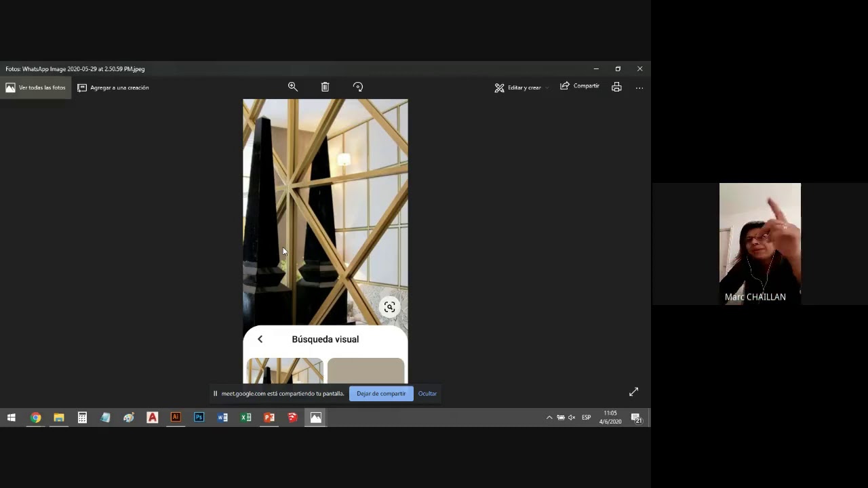Viewport: 868px width, 488px height.
Task: Delete the photo with trash icon
Action: pyautogui.click(x=325, y=87)
